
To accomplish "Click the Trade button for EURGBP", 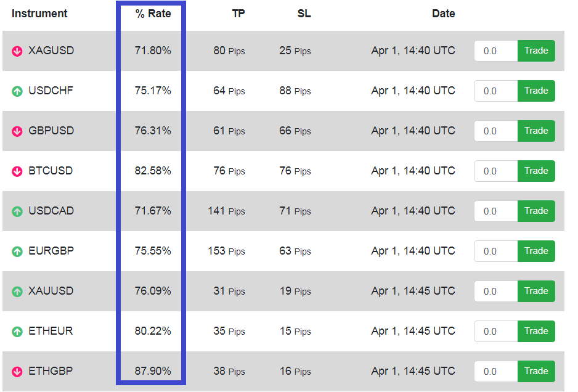I will pyautogui.click(x=536, y=251).
